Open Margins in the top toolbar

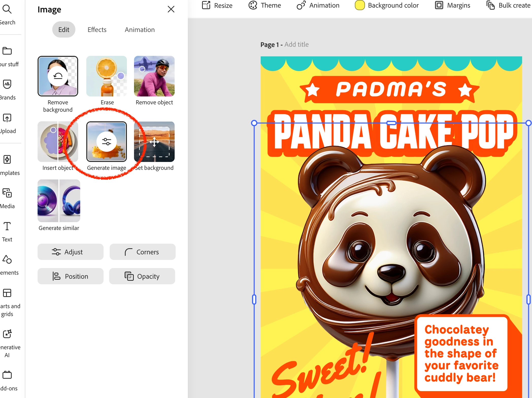point(453,5)
